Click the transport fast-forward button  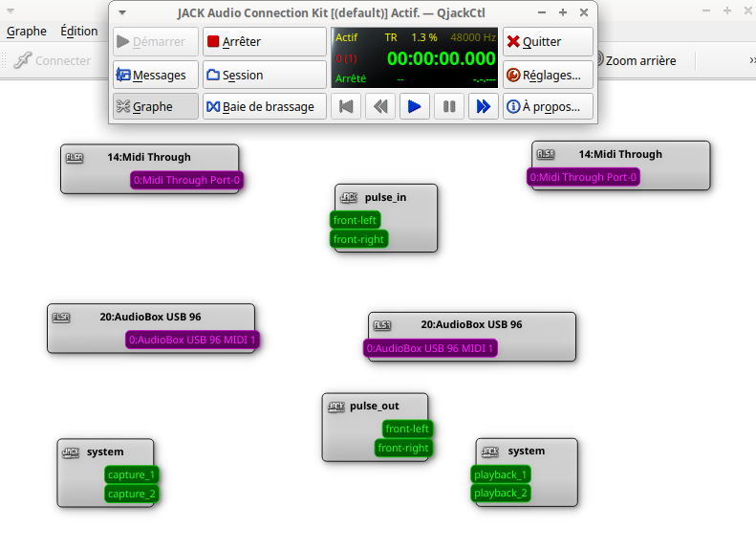click(483, 106)
